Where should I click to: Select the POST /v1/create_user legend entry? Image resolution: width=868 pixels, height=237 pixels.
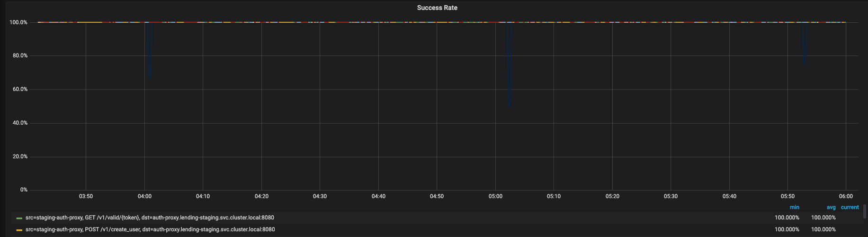150,229
